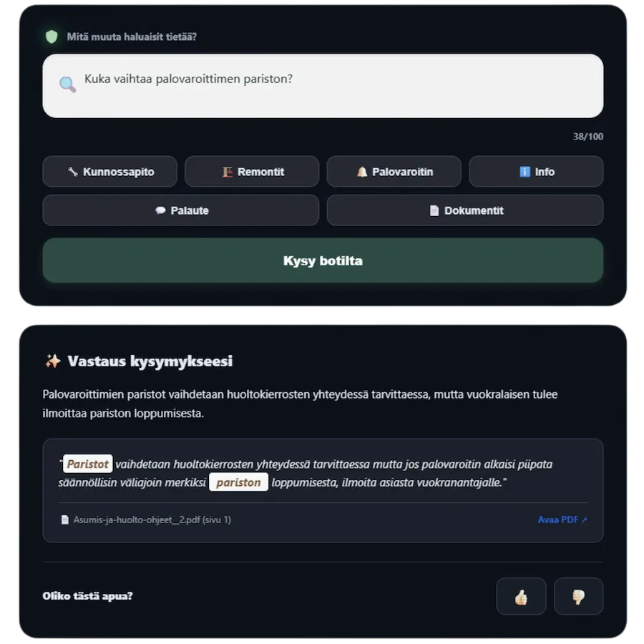Image resolution: width=644 pixels, height=644 pixels.
Task: Choose the Palovaroitin category chip
Action: tap(394, 172)
